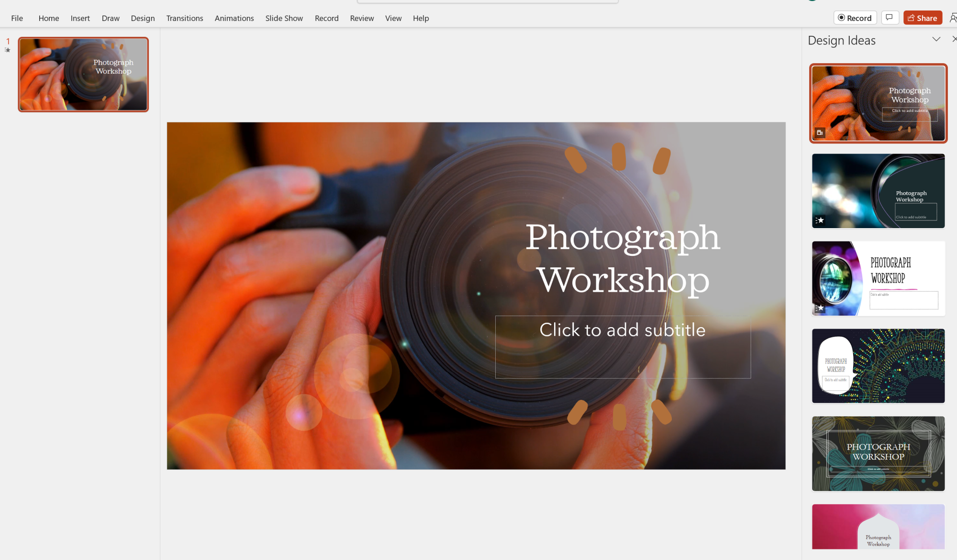Click the star badge on white PHOTOGRAPH WORKSHOP design

(x=820, y=307)
